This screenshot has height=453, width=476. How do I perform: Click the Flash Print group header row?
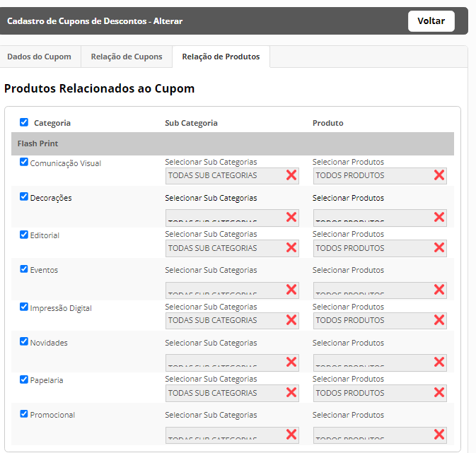coord(233,143)
